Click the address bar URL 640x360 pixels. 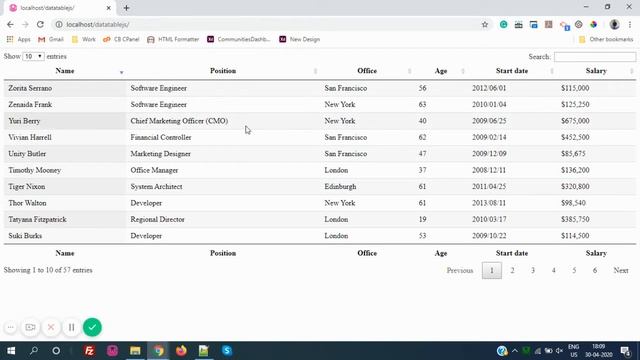98,24
